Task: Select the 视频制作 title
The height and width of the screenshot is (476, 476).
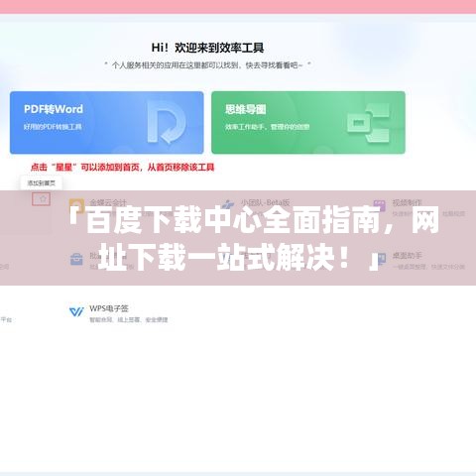Action: point(407,202)
